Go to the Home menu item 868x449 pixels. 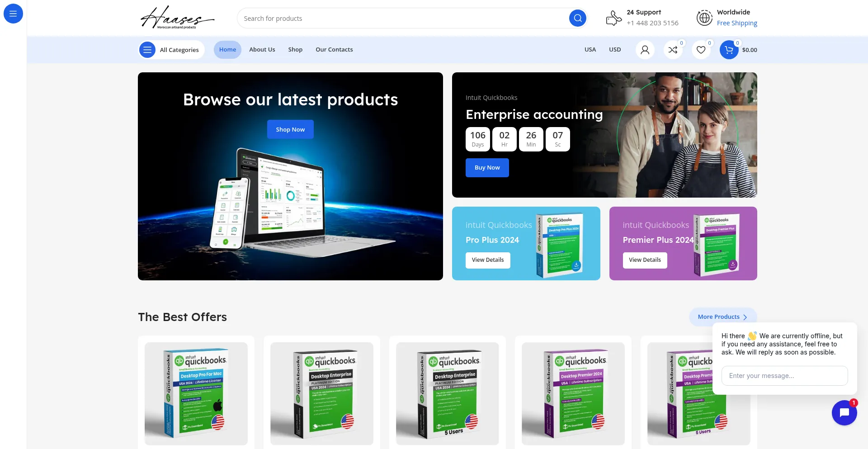(227, 50)
